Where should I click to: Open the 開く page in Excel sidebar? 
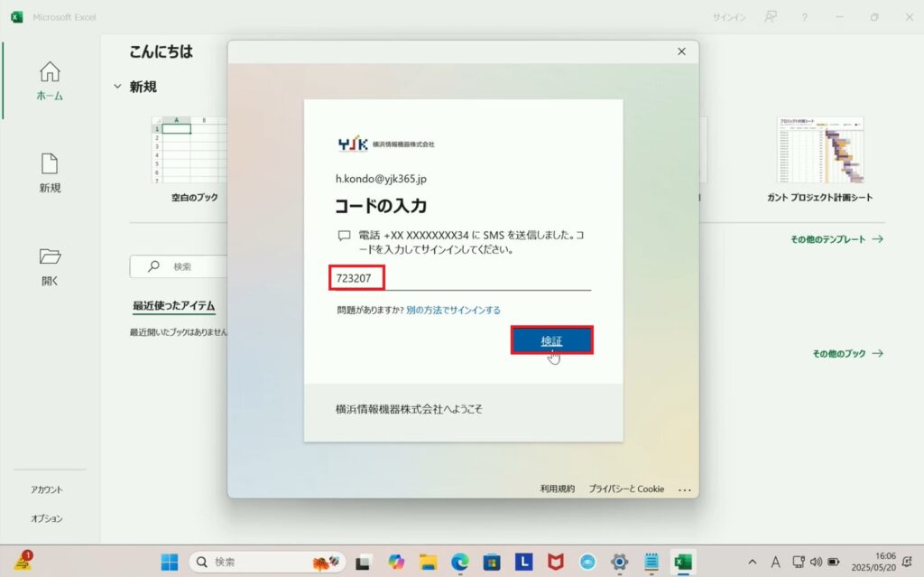pyautogui.click(x=50, y=266)
